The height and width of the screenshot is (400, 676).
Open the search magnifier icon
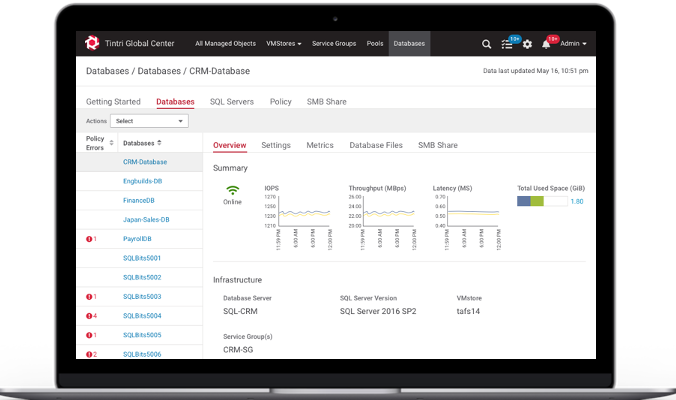[486, 44]
